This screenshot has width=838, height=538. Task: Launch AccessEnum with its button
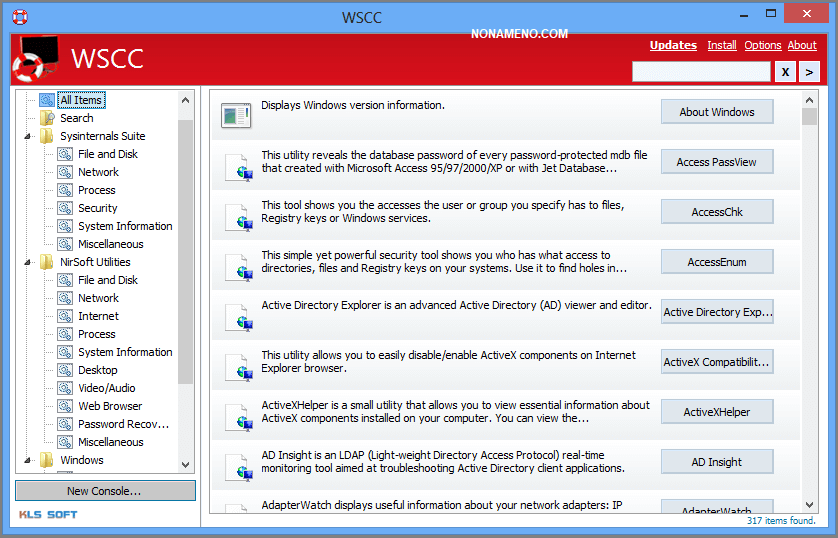pos(716,262)
